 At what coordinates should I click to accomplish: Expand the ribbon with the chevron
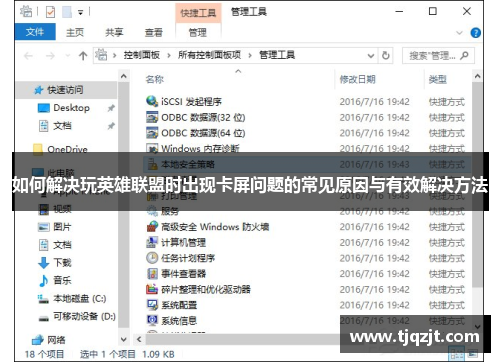click(459, 33)
